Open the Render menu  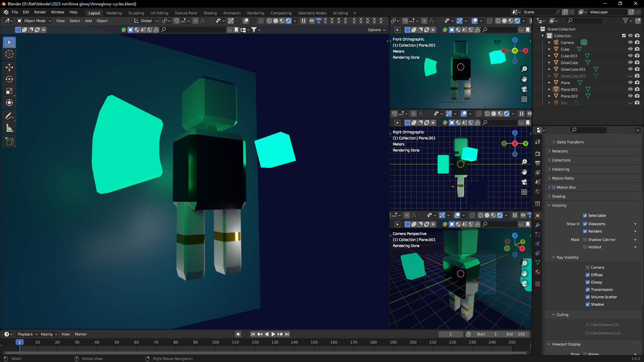tap(40, 12)
